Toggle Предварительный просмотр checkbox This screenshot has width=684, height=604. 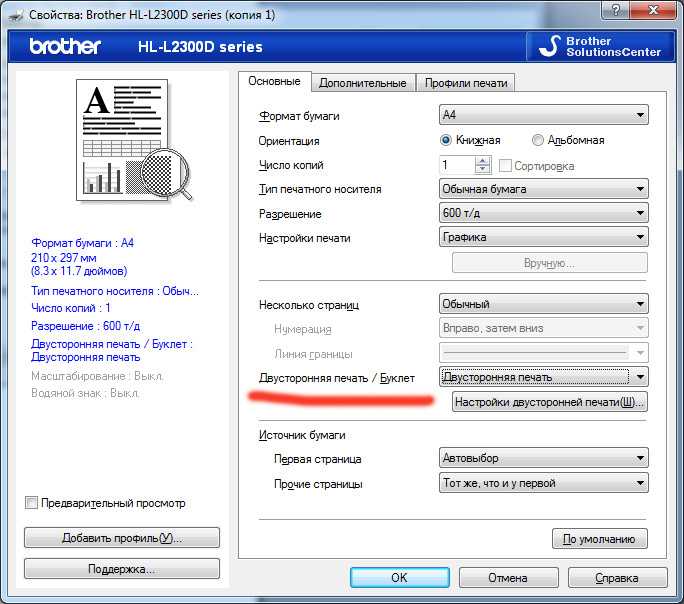pos(31,503)
